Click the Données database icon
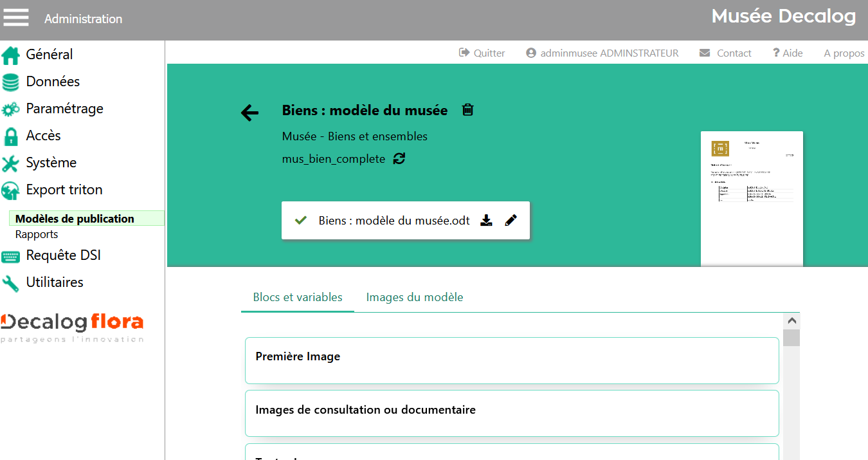This screenshot has width=868, height=460. [10, 82]
